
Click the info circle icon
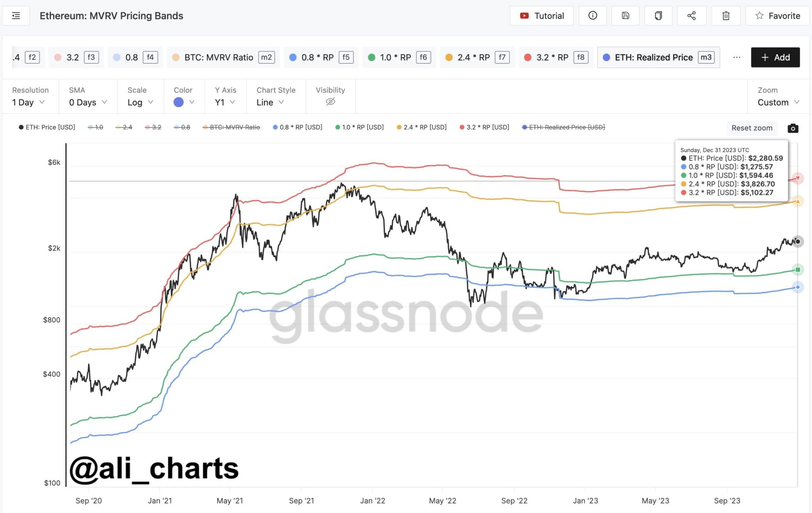point(592,16)
